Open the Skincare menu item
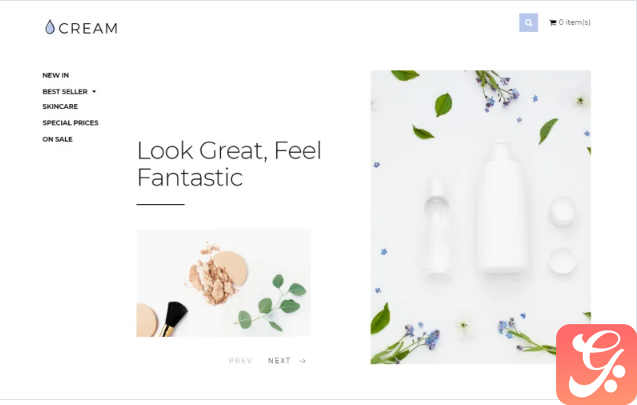Screen dimensions: 637x405 60,106
